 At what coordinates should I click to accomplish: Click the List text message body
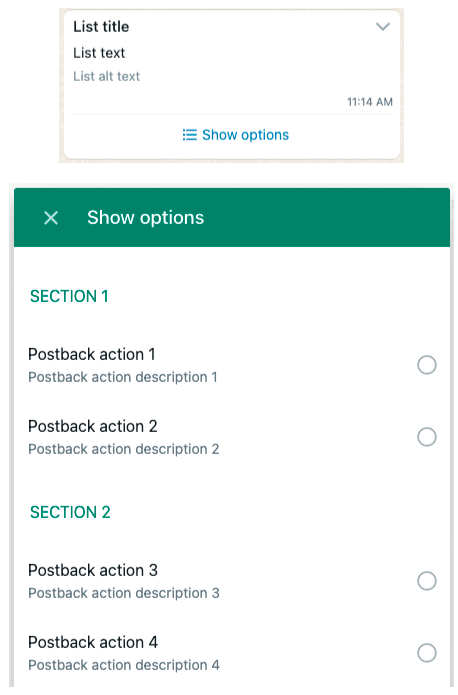coord(99,53)
